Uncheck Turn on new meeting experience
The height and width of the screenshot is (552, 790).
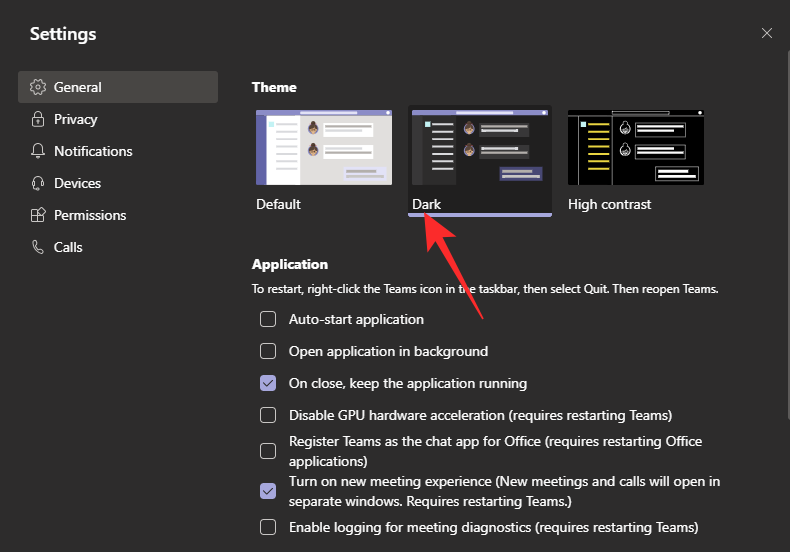268,491
